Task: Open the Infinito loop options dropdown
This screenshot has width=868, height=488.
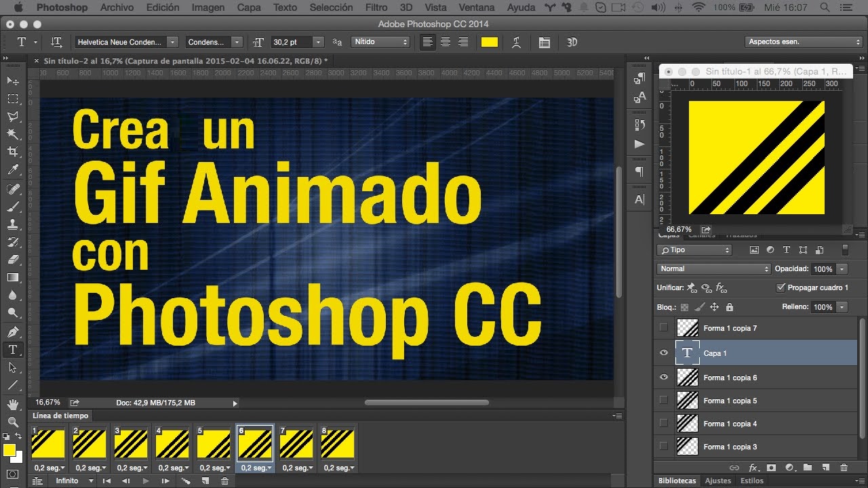Action: pyautogui.click(x=75, y=481)
